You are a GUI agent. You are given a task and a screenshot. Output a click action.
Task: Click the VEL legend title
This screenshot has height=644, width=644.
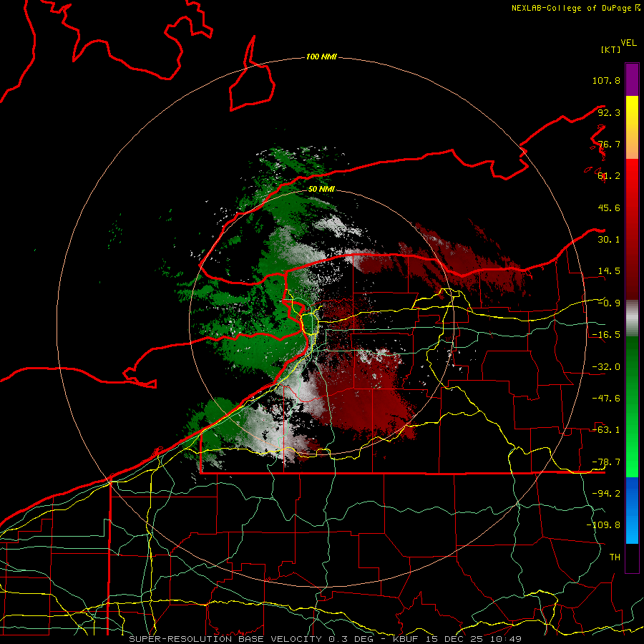[x=628, y=43]
